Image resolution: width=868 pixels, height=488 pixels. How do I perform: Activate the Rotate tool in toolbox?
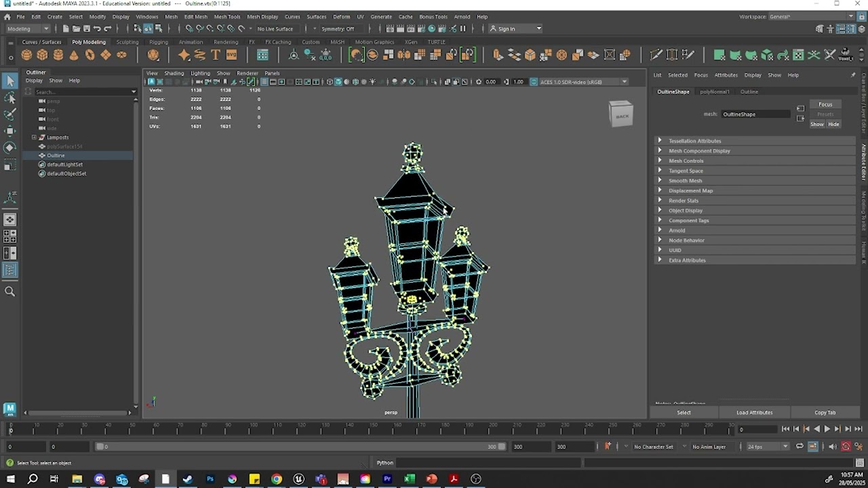[x=10, y=147]
